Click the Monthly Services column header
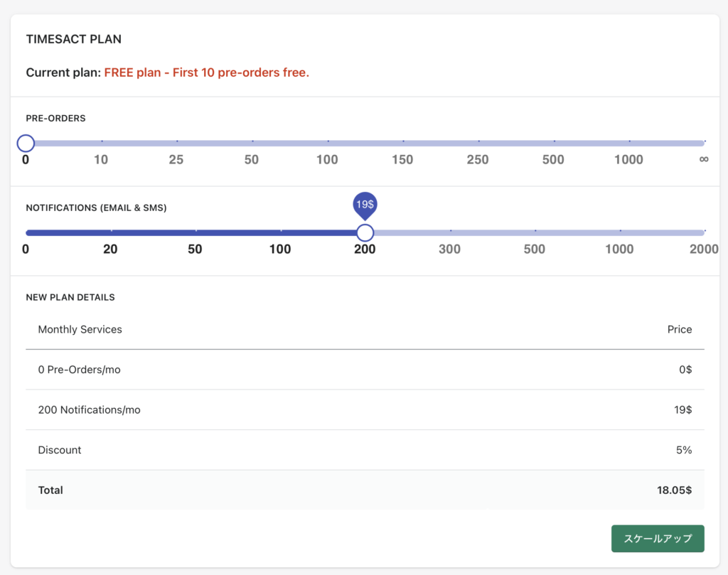728x575 pixels. pyautogui.click(x=80, y=330)
